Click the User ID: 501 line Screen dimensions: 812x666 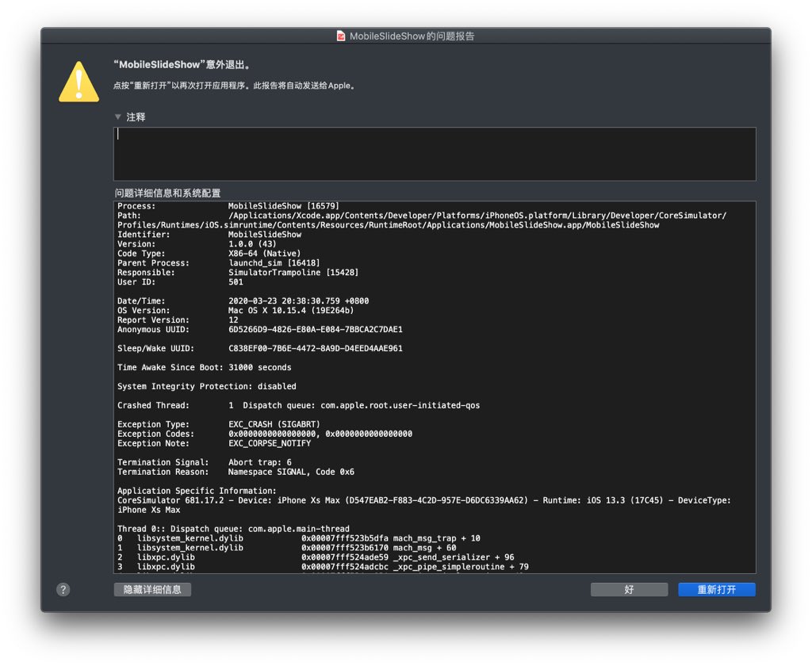[x=180, y=282]
